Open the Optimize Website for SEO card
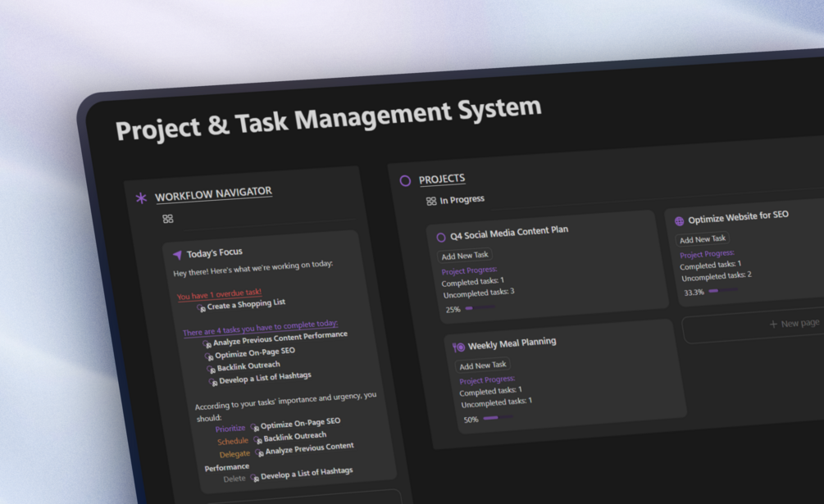This screenshot has height=504, width=824. click(x=739, y=216)
